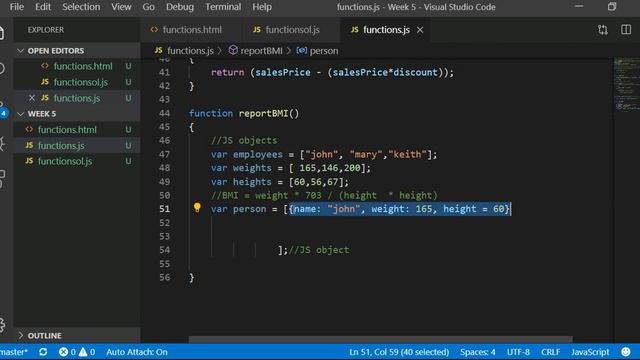Image resolution: width=640 pixels, height=360 pixels.
Task: Open the View menu
Action: (121, 7)
